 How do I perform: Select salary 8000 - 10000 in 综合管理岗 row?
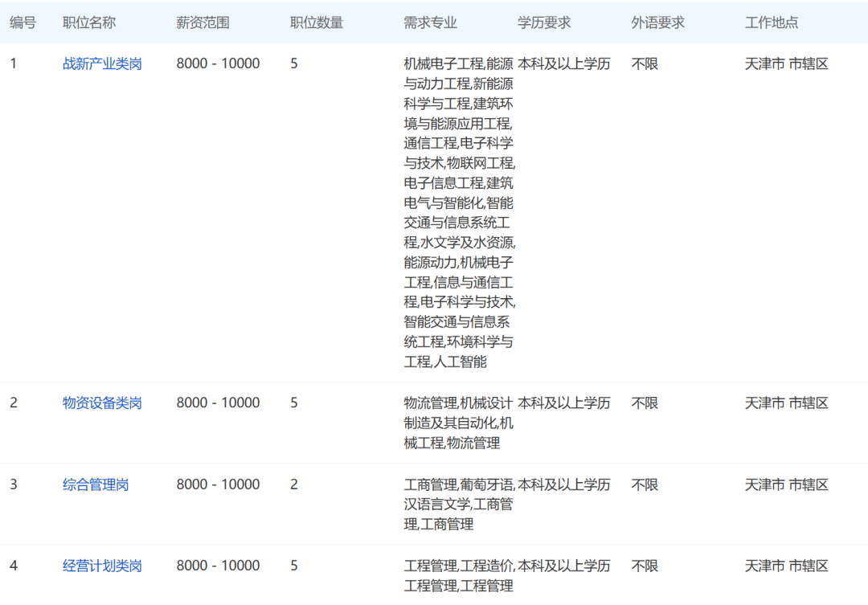218,484
